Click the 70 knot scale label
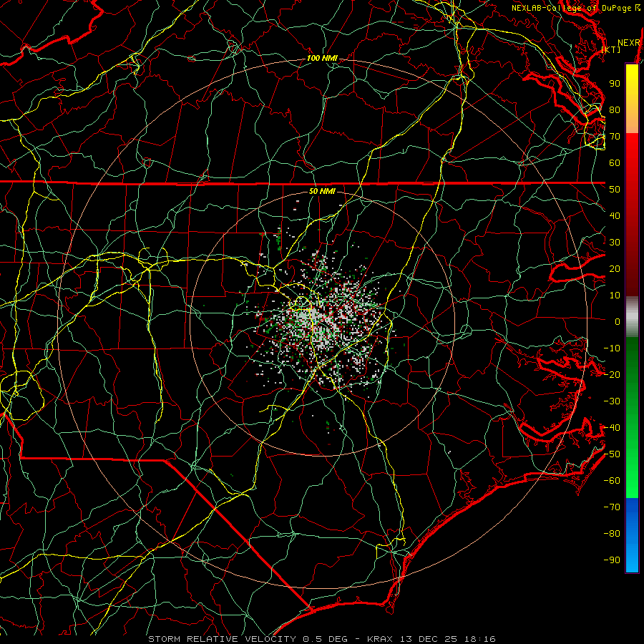Viewport: 644px width, 644px height. (615, 137)
